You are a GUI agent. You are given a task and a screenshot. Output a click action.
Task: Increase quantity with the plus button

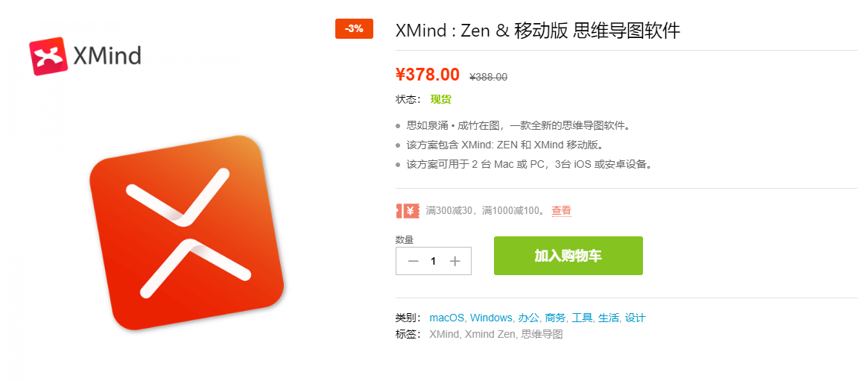coord(455,262)
